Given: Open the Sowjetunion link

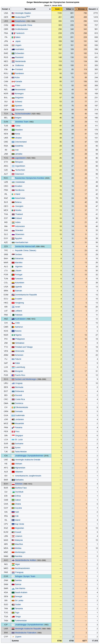Looking at the screenshot, I should 20,21.
